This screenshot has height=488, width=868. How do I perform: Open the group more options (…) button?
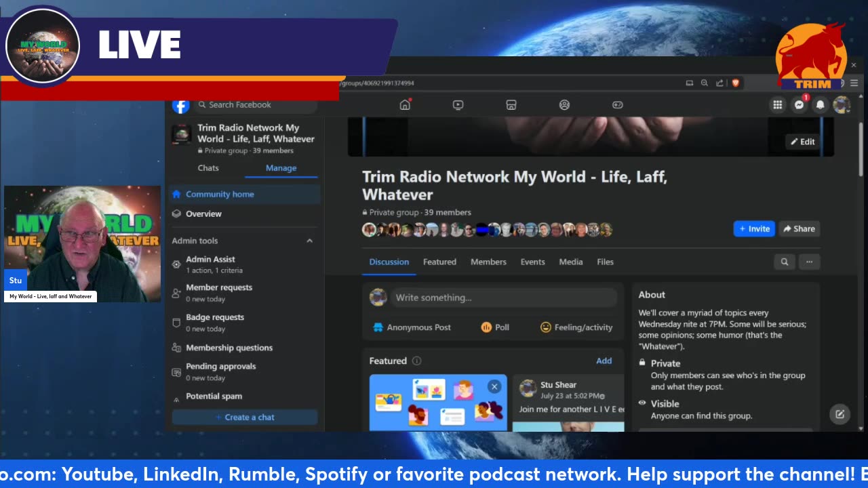pyautogui.click(x=809, y=262)
